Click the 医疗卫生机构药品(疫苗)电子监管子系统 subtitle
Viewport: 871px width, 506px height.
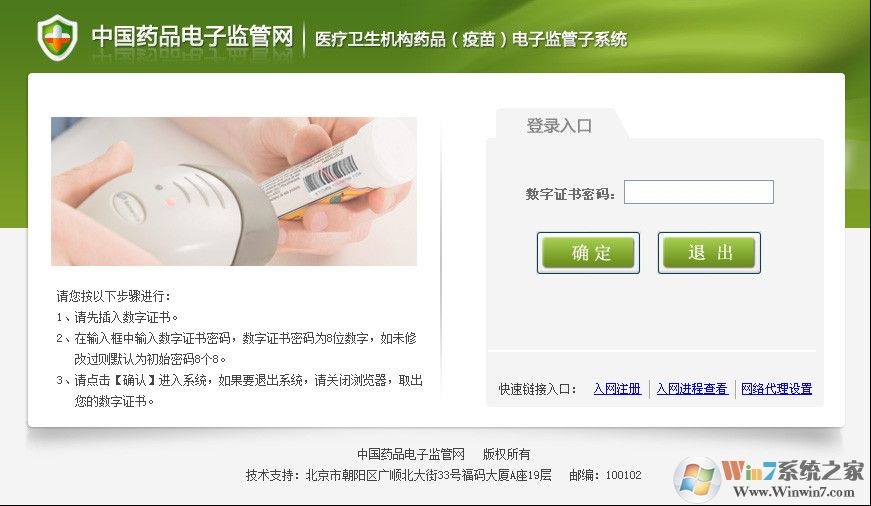[471, 39]
